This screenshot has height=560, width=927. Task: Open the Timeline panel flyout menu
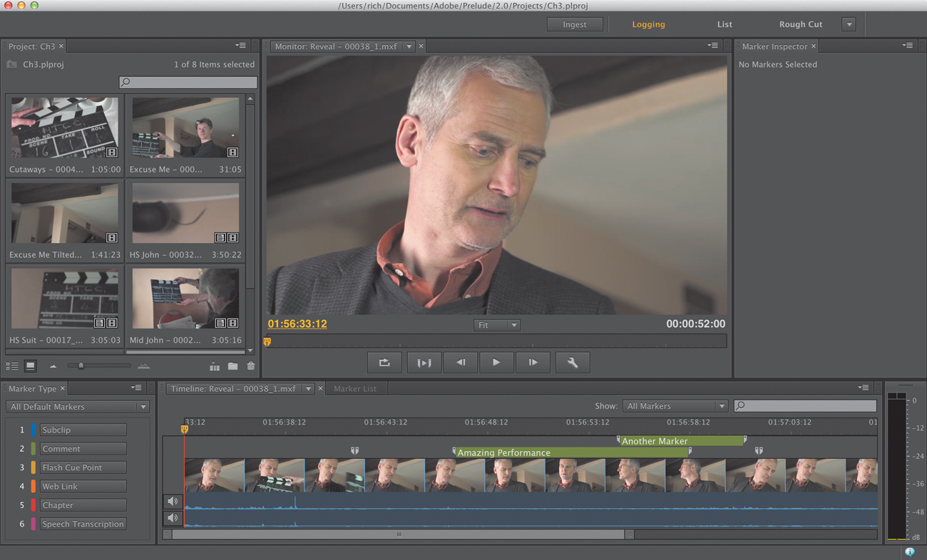coord(863,388)
